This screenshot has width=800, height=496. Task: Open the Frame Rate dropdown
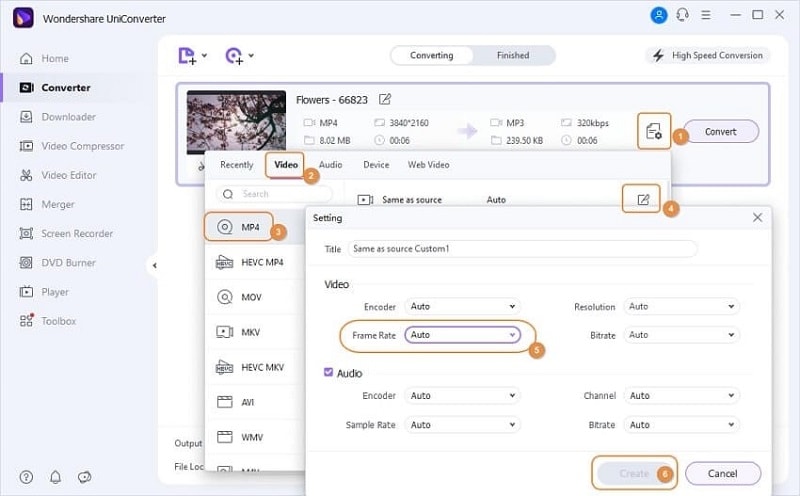coord(462,335)
